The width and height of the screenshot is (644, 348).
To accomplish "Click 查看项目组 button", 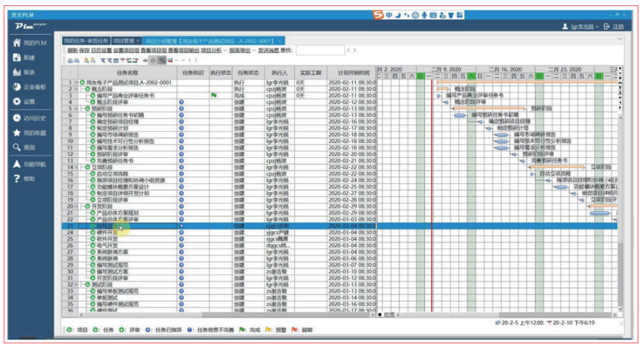I will click(154, 51).
